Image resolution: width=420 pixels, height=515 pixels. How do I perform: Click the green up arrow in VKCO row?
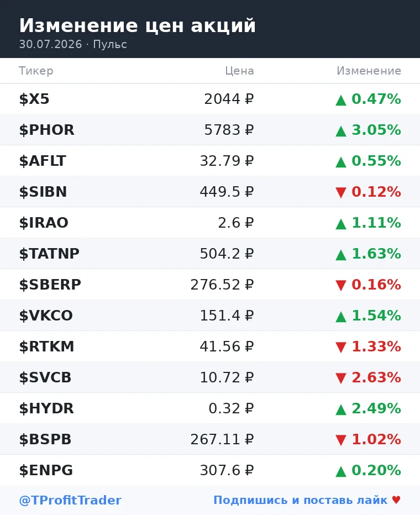point(341,317)
